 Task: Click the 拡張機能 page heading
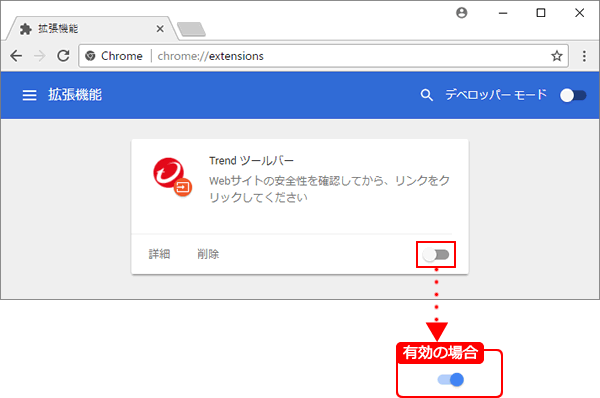tap(75, 95)
